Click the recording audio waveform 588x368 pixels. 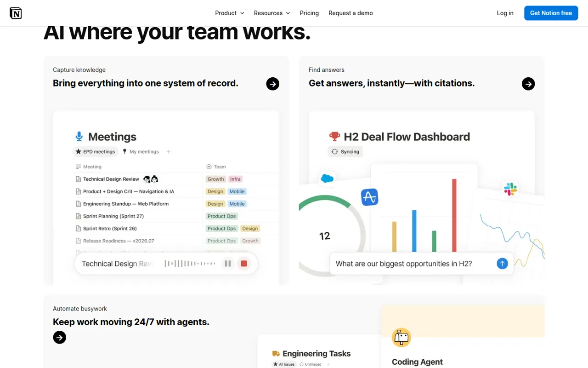click(x=190, y=264)
